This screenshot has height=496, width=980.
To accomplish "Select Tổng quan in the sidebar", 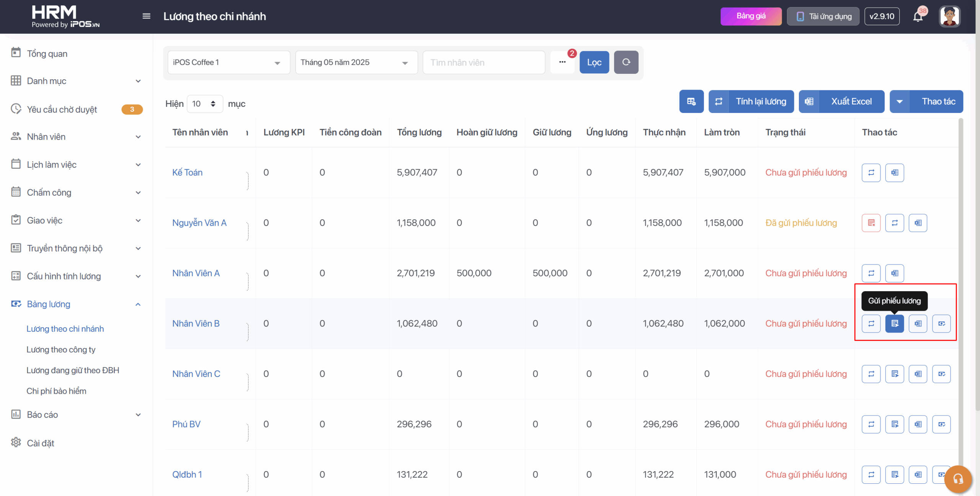I will click(x=47, y=54).
